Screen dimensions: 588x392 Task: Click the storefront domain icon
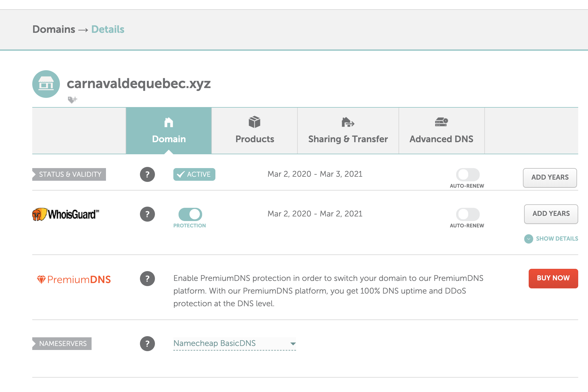tap(46, 84)
